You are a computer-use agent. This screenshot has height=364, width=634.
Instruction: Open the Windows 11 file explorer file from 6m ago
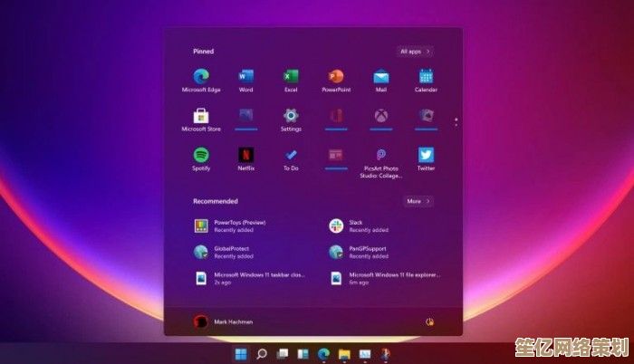pos(384,278)
